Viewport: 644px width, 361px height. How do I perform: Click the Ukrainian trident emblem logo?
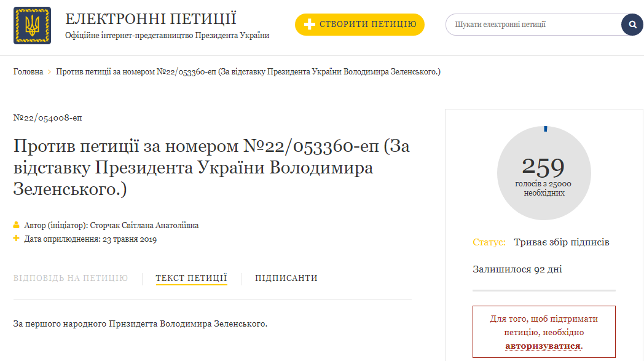(32, 26)
